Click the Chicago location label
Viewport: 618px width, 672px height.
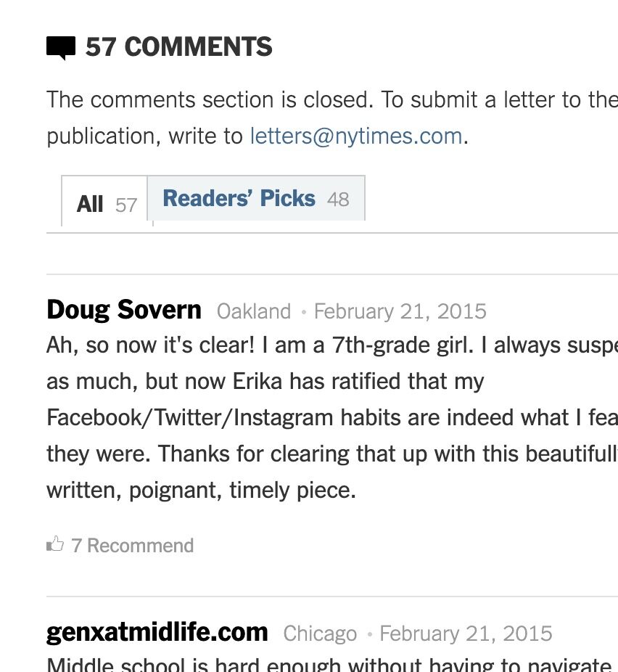click(x=320, y=634)
